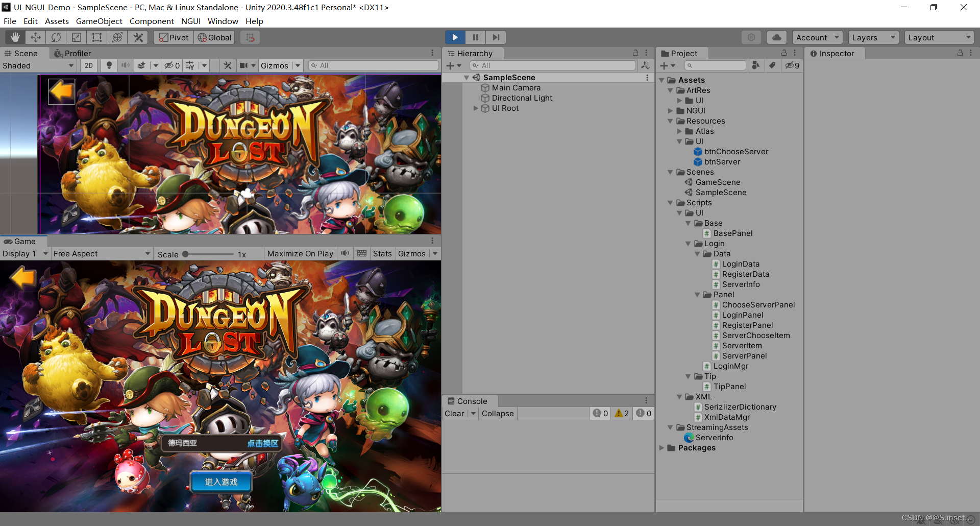980x526 pixels.
Task: Open Account dropdown
Action: coord(817,37)
